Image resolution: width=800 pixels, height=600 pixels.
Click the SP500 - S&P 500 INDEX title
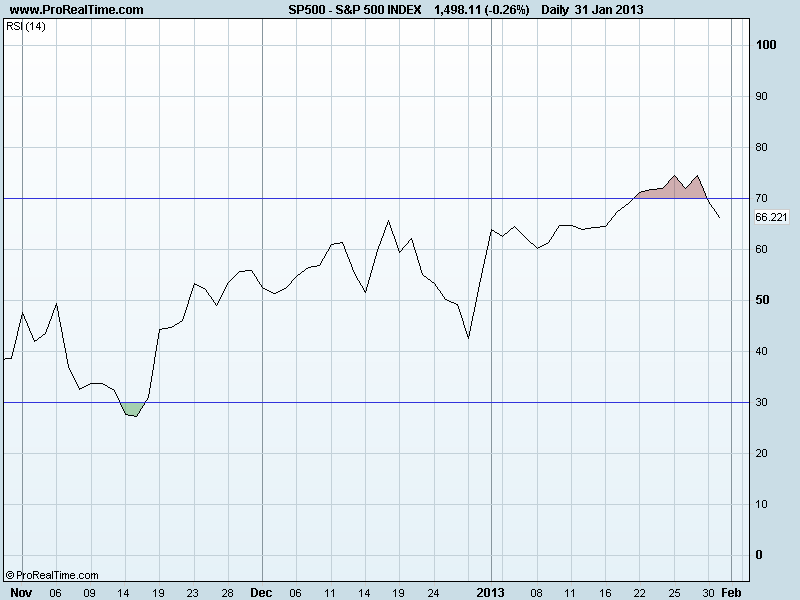(x=355, y=10)
